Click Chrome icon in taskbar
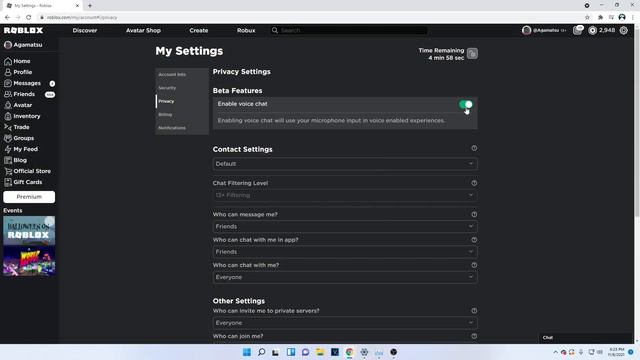The height and width of the screenshot is (360, 640). pos(349,352)
